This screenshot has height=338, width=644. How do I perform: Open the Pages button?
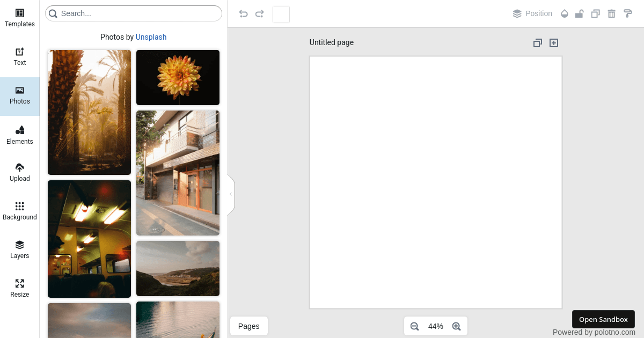(249, 326)
